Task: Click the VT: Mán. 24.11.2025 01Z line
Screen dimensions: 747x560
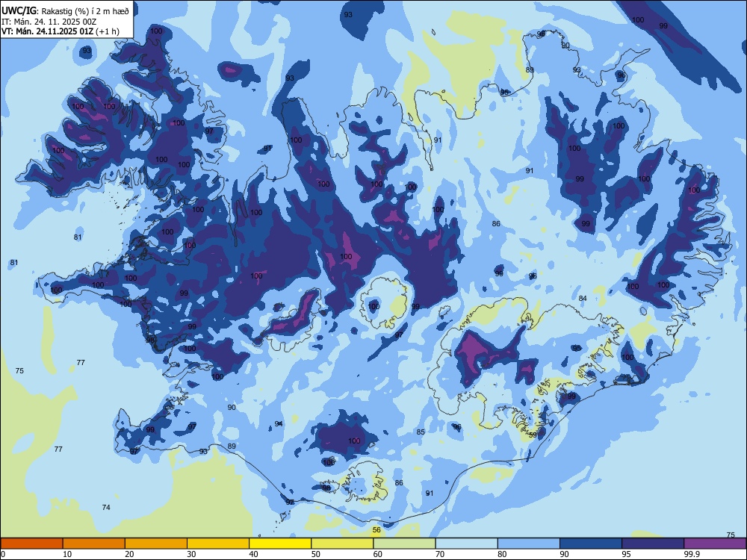Action: (47, 31)
